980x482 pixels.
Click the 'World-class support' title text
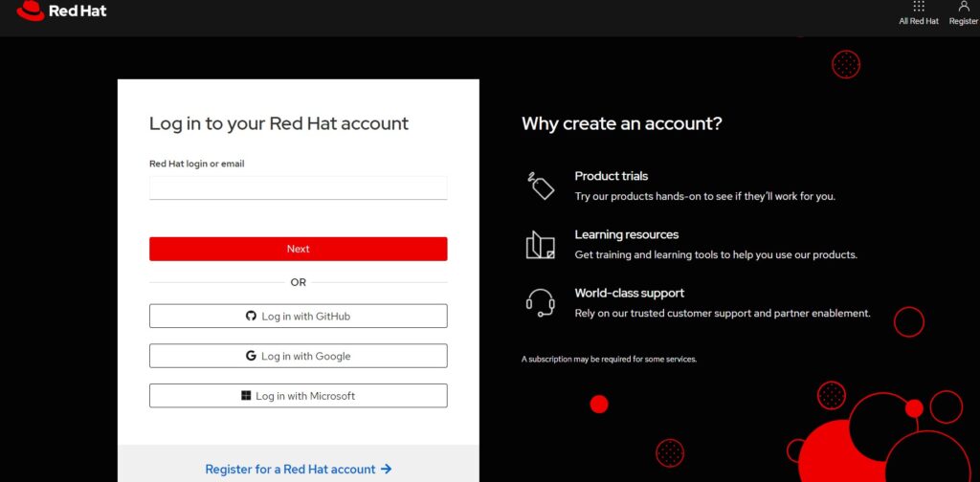pyautogui.click(x=630, y=293)
